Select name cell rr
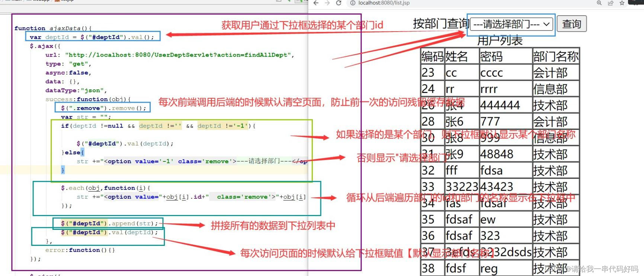The height and width of the screenshot is (276, 644). point(462,89)
